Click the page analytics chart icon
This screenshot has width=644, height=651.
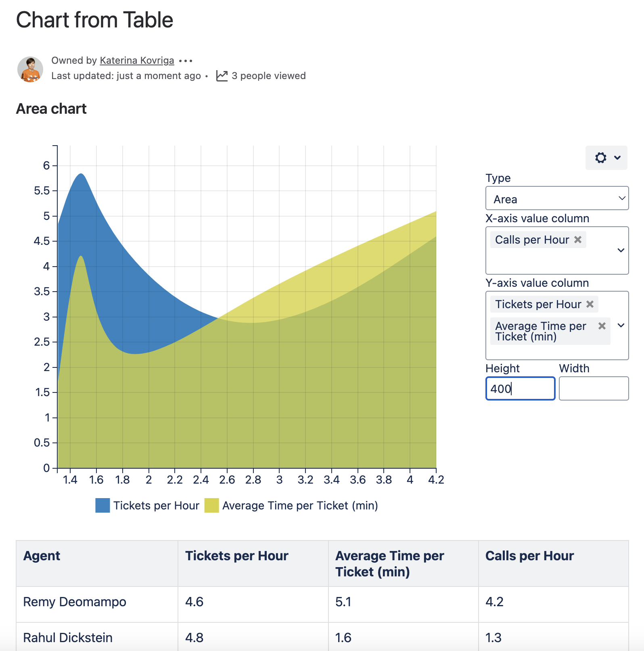click(x=222, y=76)
